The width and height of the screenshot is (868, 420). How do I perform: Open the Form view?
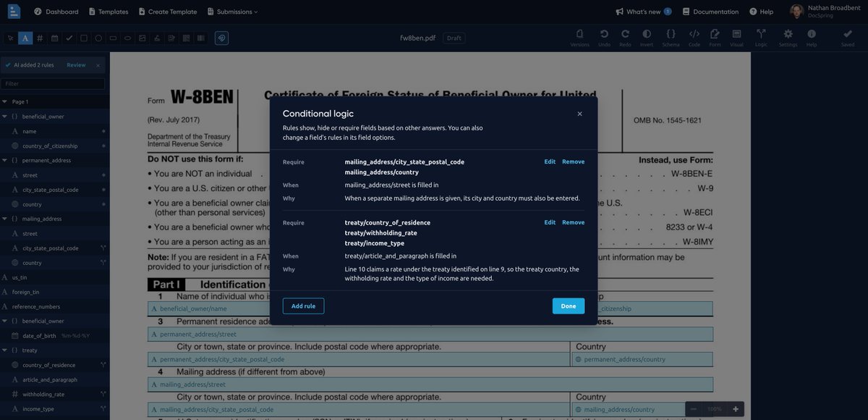point(715,38)
